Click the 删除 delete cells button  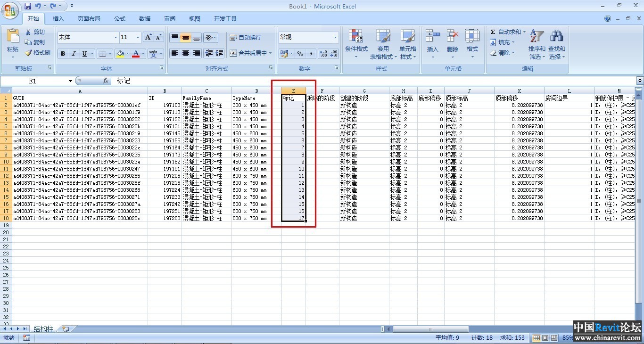[453, 44]
